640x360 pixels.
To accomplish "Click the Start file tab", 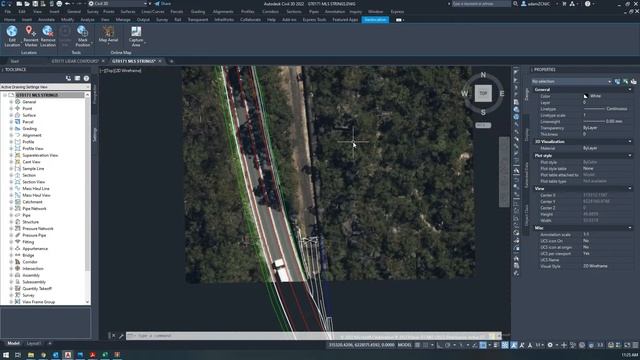I will (x=15, y=61).
